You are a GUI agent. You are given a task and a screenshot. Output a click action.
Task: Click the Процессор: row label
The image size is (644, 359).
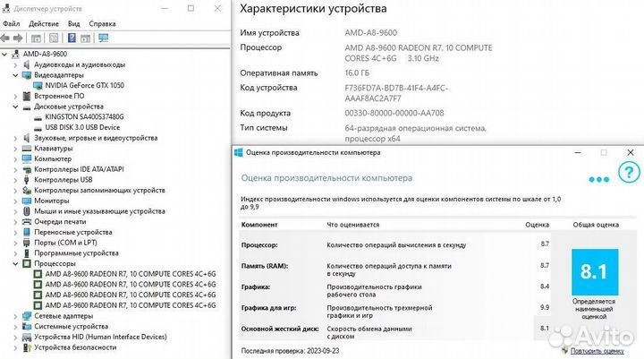coord(259,245)
